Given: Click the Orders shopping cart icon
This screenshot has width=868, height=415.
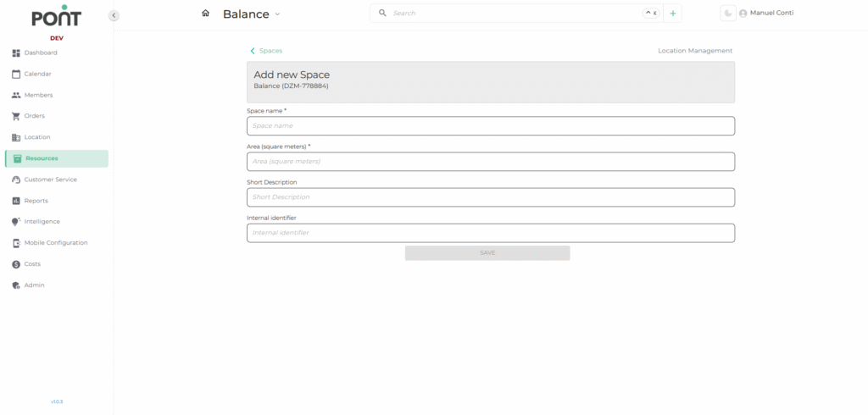Looking at the screenshot, I should pyautogui.click(x=16, y=116).
